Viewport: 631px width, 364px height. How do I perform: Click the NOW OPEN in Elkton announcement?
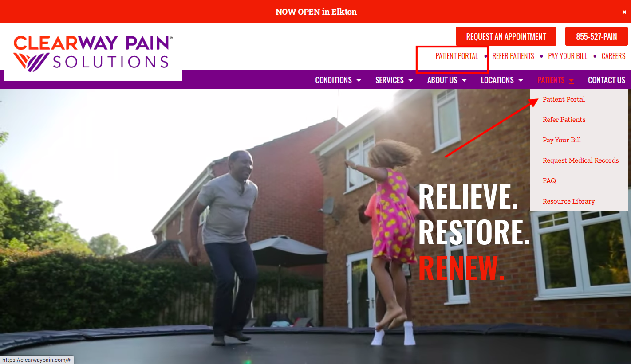click(316, 12)
